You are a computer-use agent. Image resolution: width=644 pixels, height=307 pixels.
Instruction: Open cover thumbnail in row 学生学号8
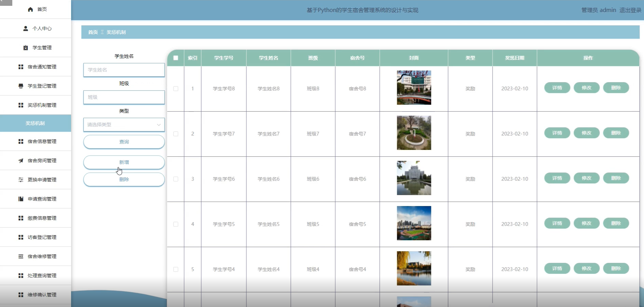(414, 88)
